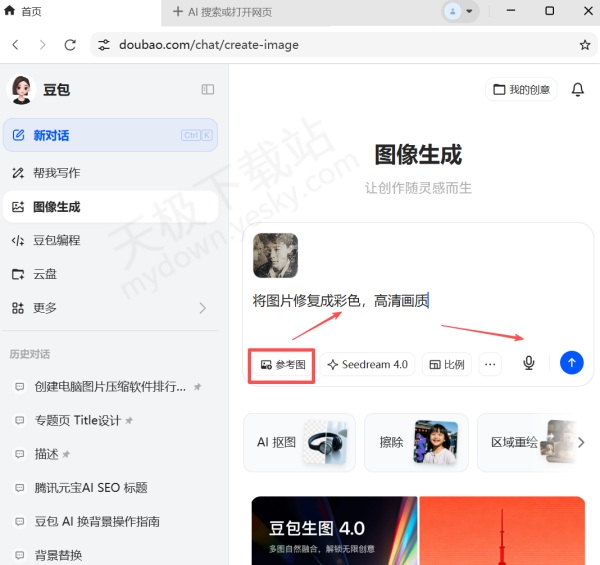Bookmark page with the star icon

pyautogui.click(x=585, y=45)
